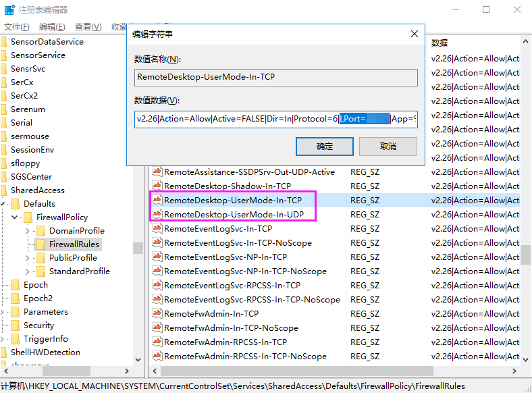Click data cell of RemoteDesktop-Shadow-In-TCP row

pyautogui.click(x=475, y=186)
